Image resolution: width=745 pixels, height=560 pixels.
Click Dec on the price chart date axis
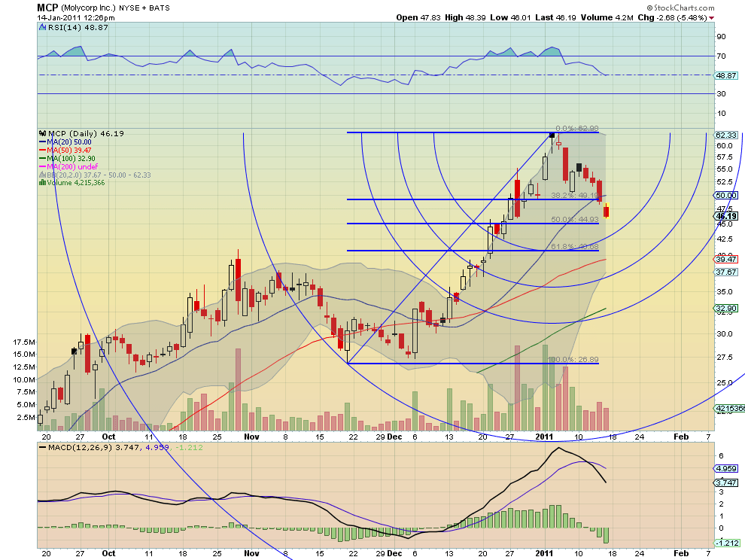click(394, 437)
